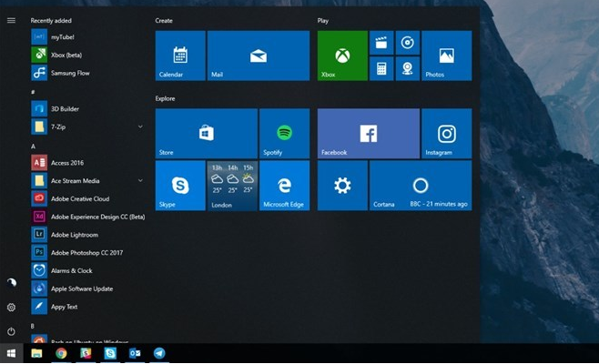Launch Adobe Photoshop CC 2017
Screen dimensions: 599x364
point(88,252)
